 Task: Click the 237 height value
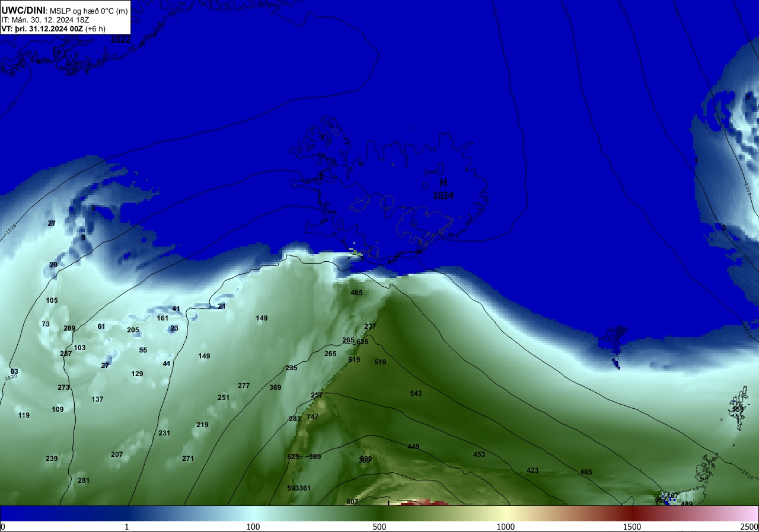tap(370, 326)
